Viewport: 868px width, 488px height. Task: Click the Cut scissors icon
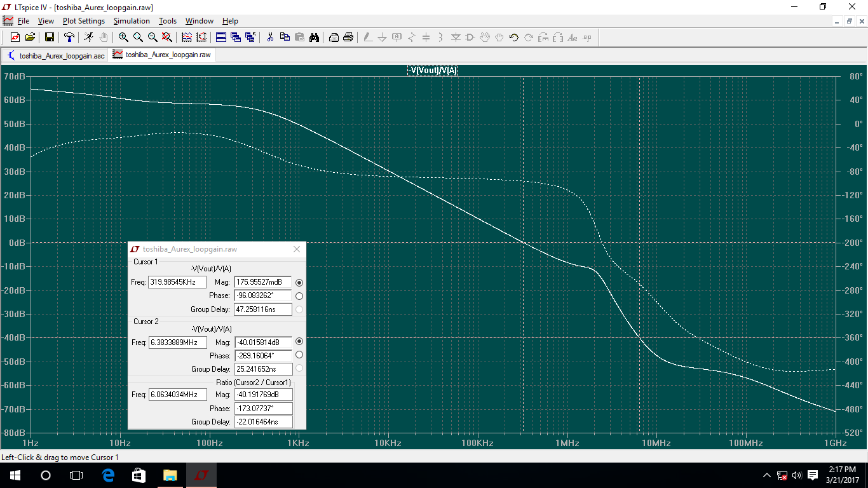pos(270,37)
